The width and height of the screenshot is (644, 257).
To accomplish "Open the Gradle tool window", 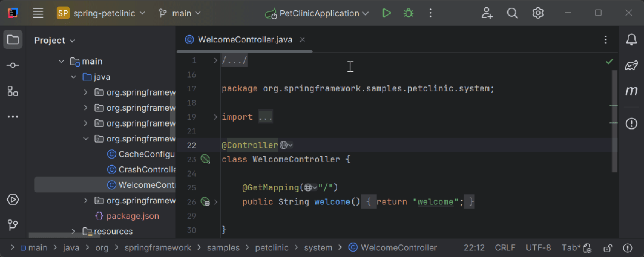I will point(631,65).
